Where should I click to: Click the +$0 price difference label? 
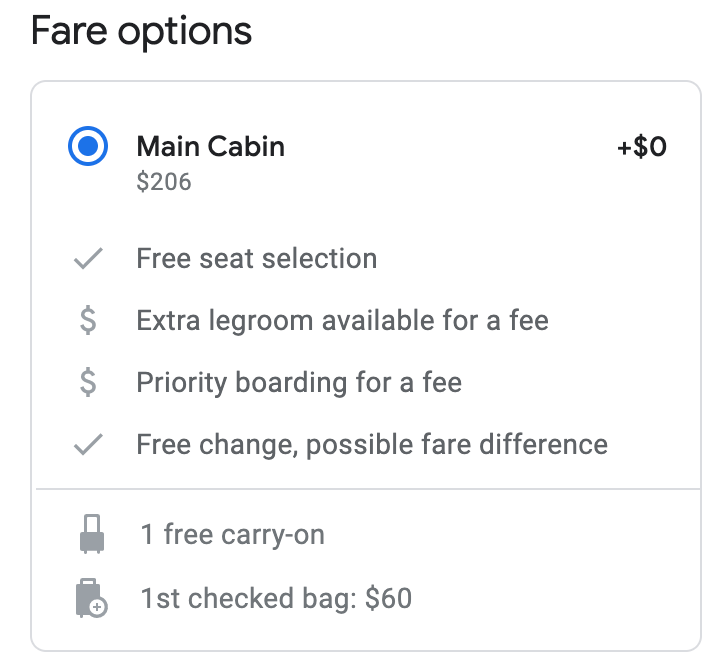click(x=642, y=146)
